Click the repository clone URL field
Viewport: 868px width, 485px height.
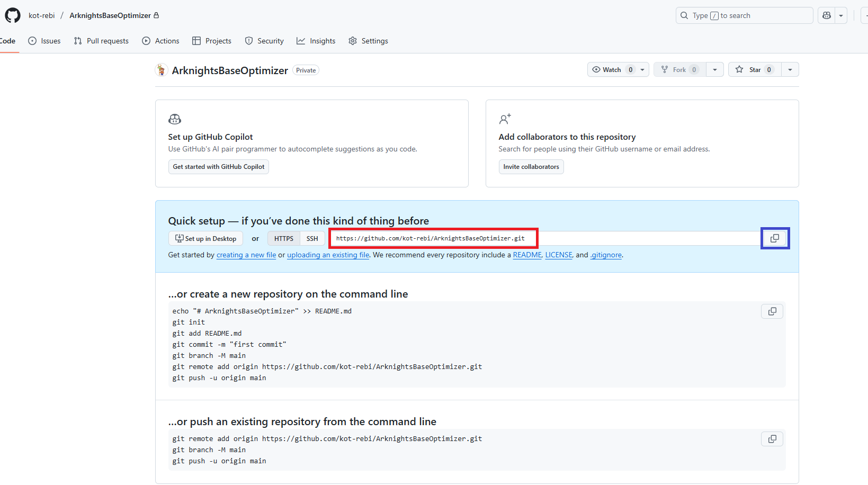point(545,238)
